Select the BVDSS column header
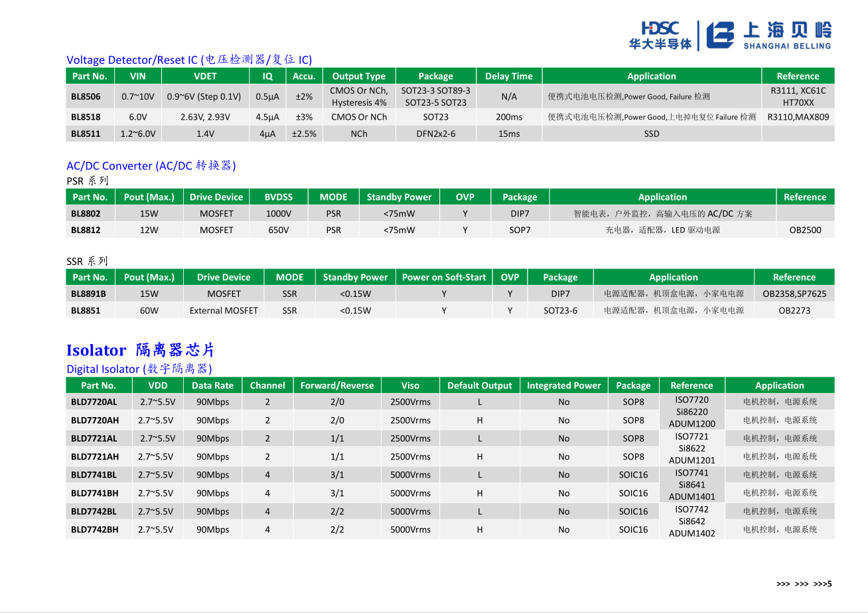The height and width of the screenshot is (613, 868). coord(278,197)
